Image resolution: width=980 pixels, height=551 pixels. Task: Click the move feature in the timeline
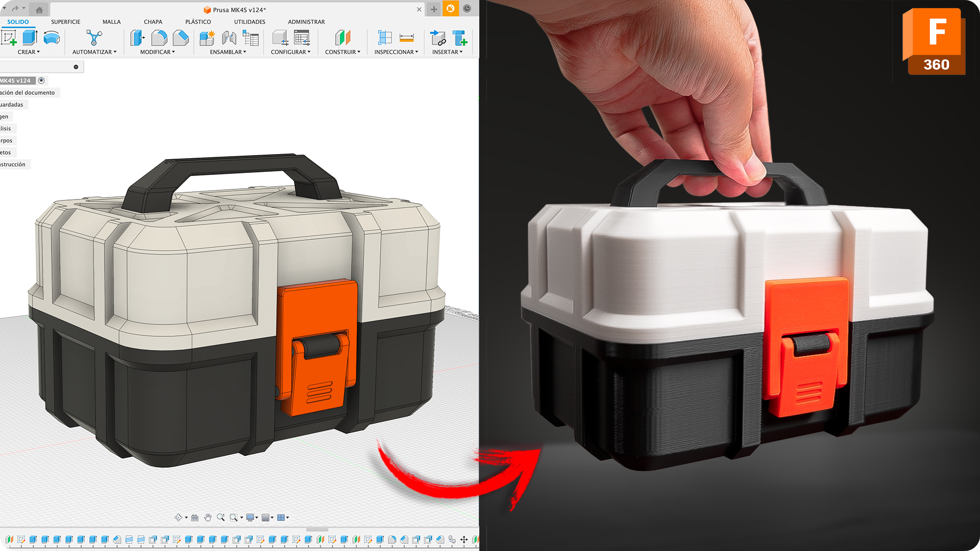[463, 539]
